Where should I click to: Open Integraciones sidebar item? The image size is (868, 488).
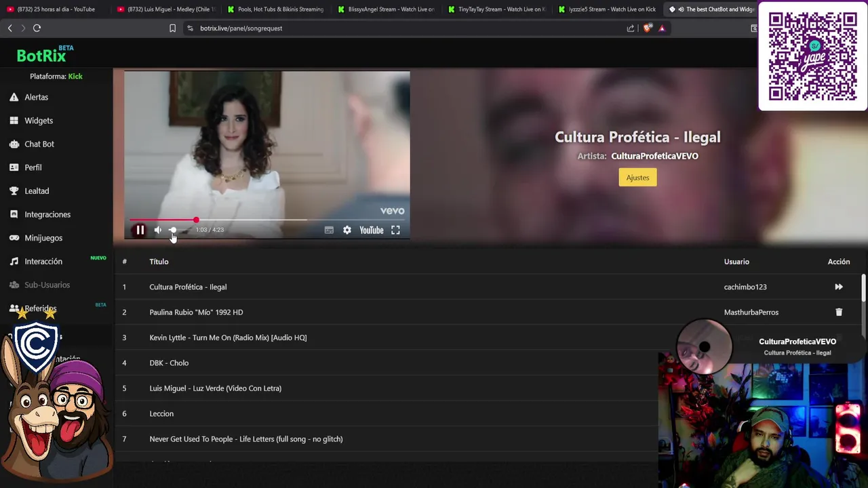point(47,214)
